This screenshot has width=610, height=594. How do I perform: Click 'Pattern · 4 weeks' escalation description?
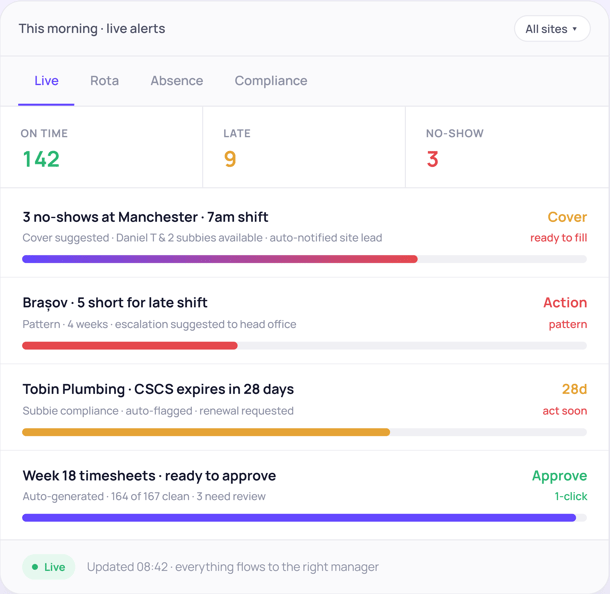tap(159, 324)
